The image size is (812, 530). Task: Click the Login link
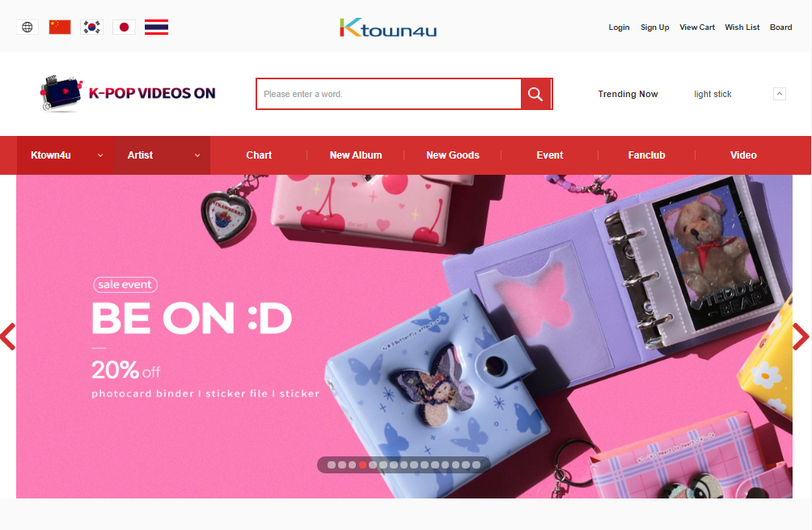click(x=619, y=28)
